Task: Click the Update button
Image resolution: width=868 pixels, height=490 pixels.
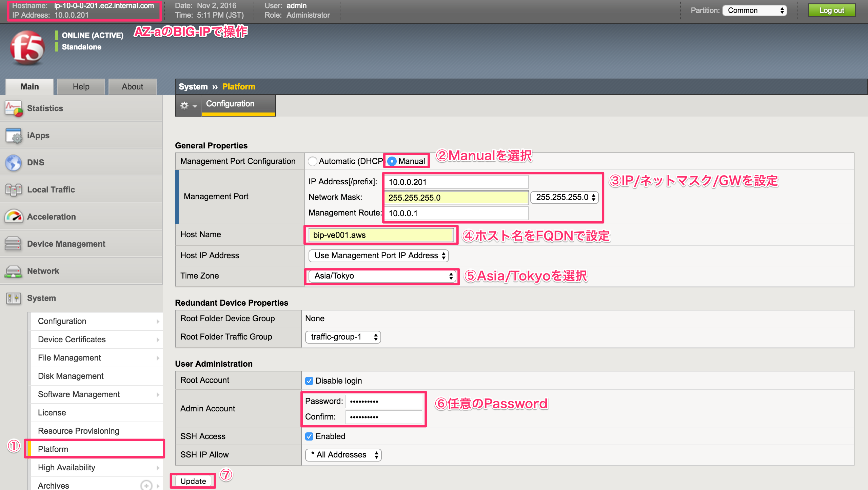Action: [x=193, y=481]
